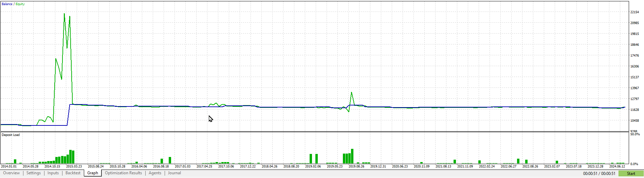The width and height of the screenshot is (644, 178).
Task: Click the green Start button
Action: click(x=631, y=173)
